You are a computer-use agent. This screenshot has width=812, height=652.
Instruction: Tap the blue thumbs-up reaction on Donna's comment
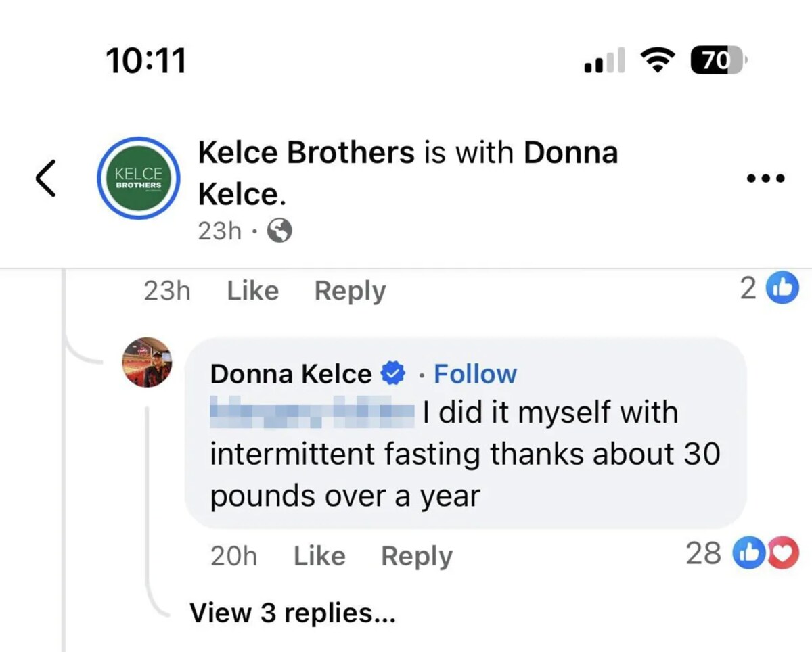[x=749, y=553]
